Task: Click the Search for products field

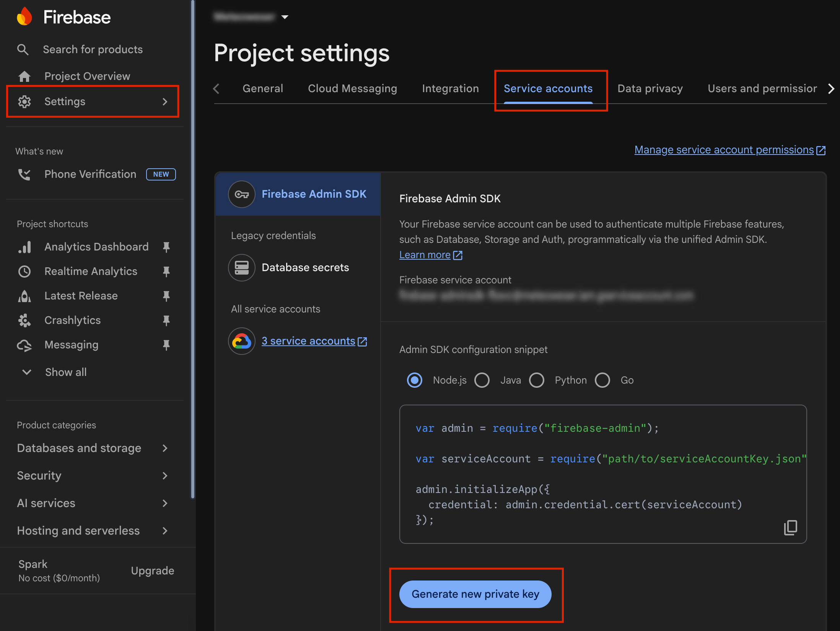Action: pyautogui.click(x=93, y=50)
